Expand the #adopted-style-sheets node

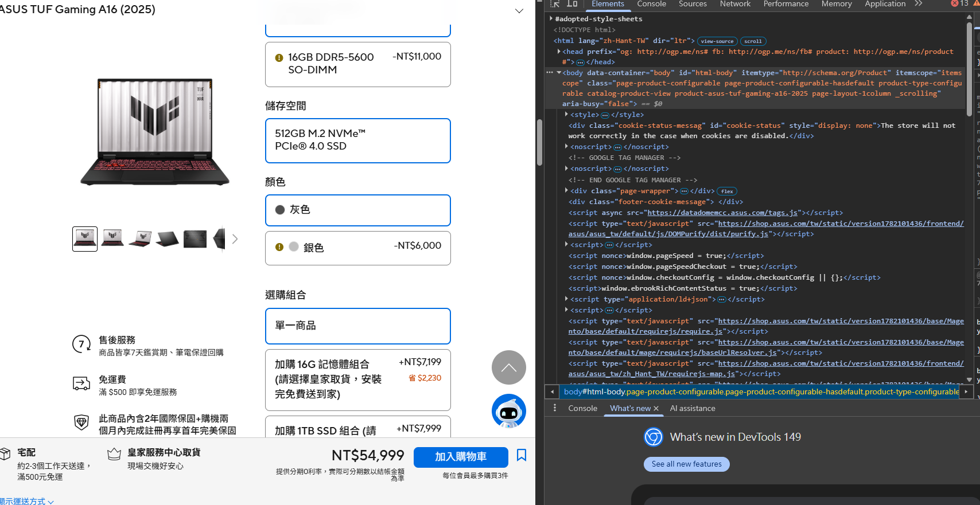(x=551, y=19)
